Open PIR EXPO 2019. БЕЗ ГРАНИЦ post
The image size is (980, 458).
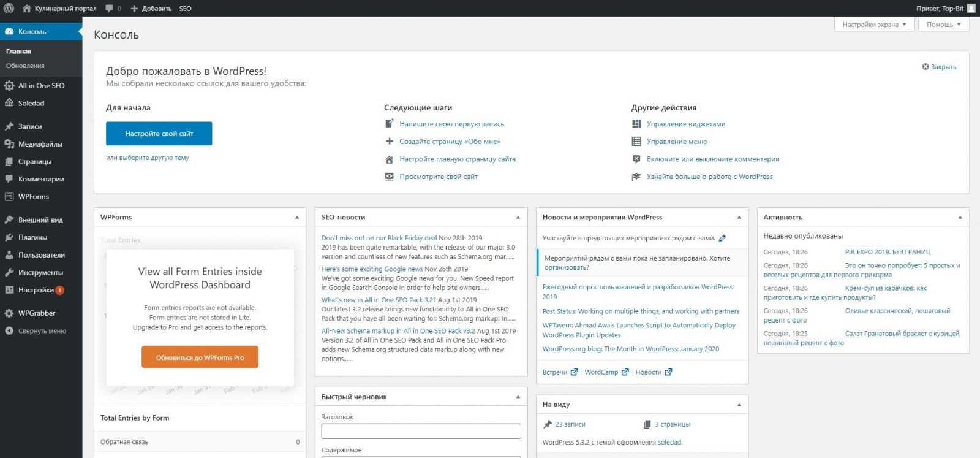point(888,252)
